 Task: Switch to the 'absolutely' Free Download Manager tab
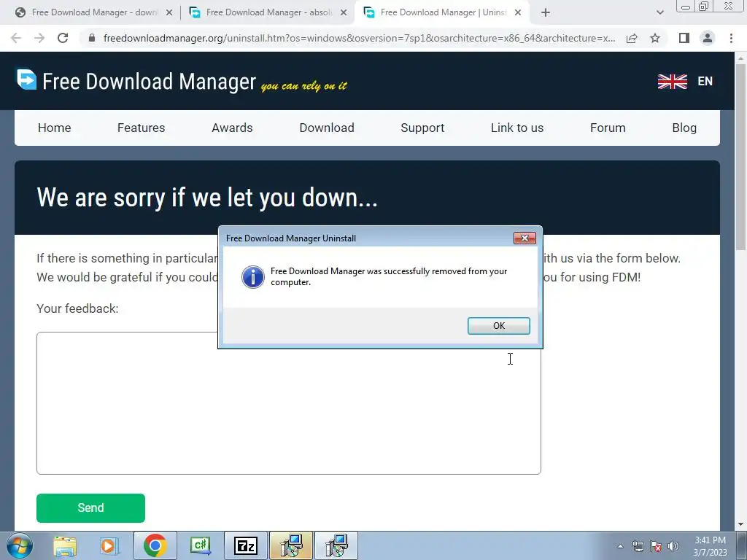click(x=268, y=12)
